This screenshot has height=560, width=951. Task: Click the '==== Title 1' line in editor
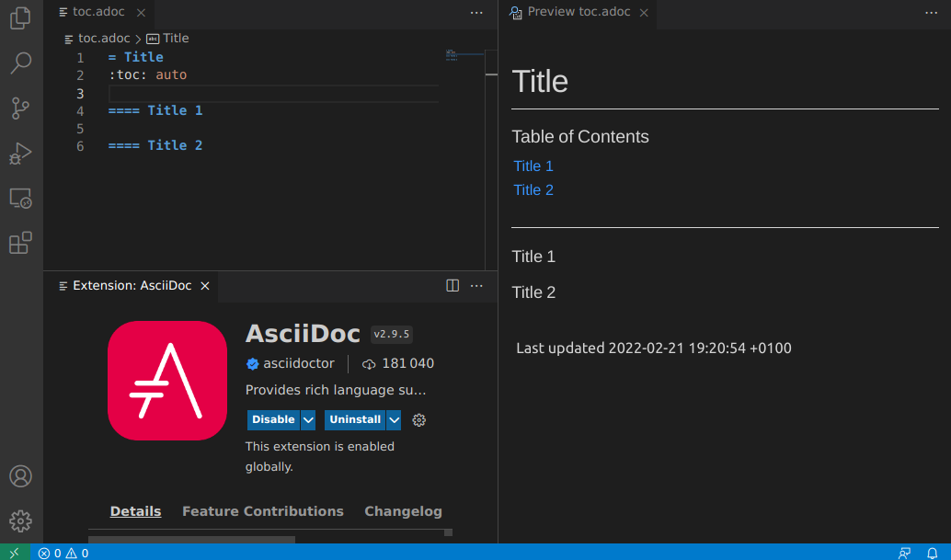tap(155, 110)
